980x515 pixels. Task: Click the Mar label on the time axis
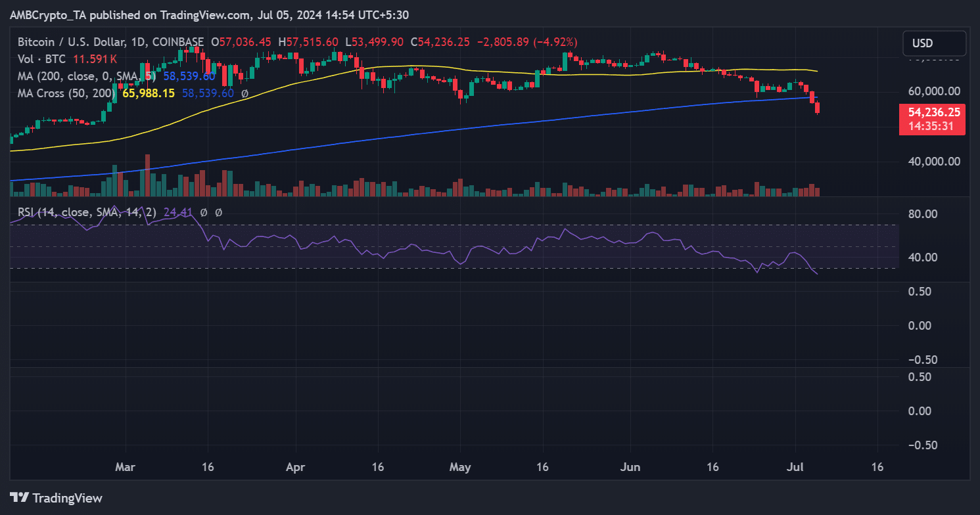point(125,467)
